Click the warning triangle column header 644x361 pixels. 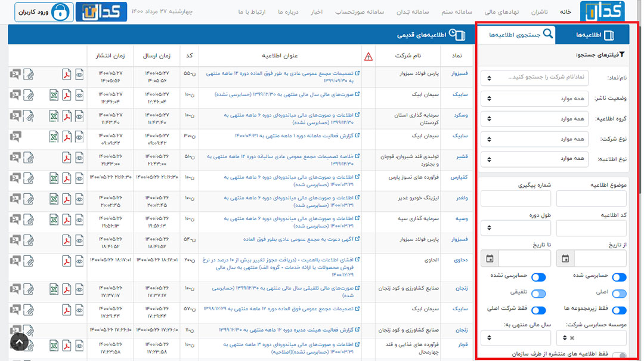tap(369, 56)
